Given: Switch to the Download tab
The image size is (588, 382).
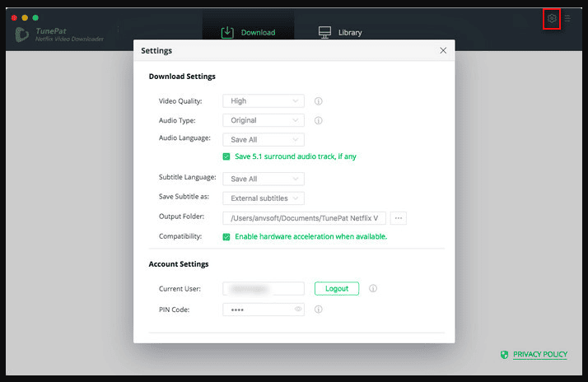Looking at the screenshot, I should pyautogui.click(x=248, y=32).
